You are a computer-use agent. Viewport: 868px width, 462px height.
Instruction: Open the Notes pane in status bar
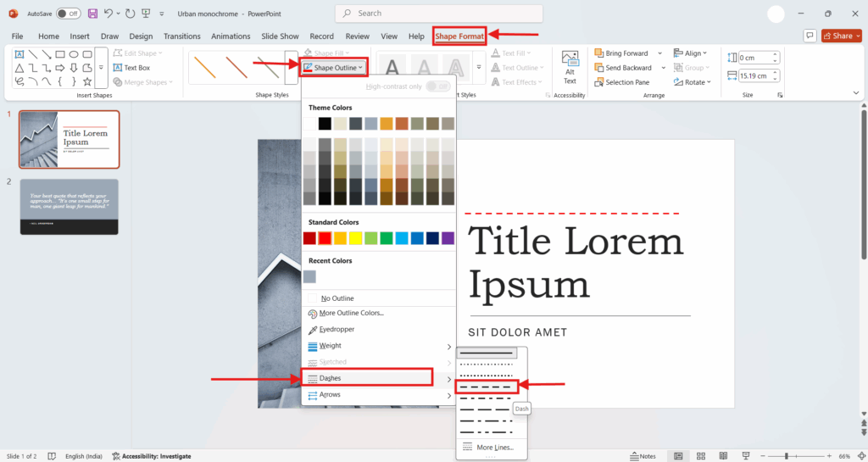click(643, 456)
